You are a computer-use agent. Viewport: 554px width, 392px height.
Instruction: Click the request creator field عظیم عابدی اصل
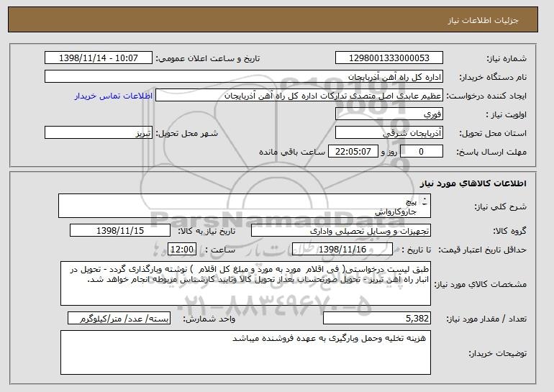299,96
